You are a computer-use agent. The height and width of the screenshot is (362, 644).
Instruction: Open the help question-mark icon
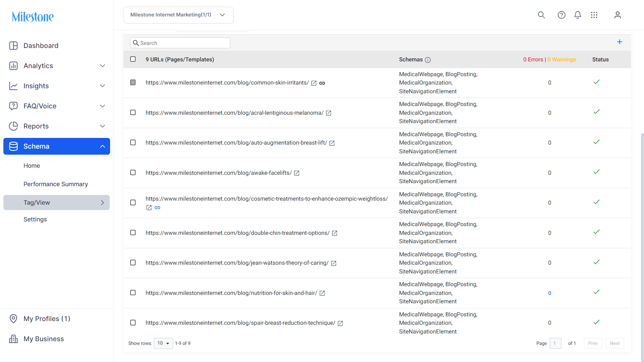561,15
